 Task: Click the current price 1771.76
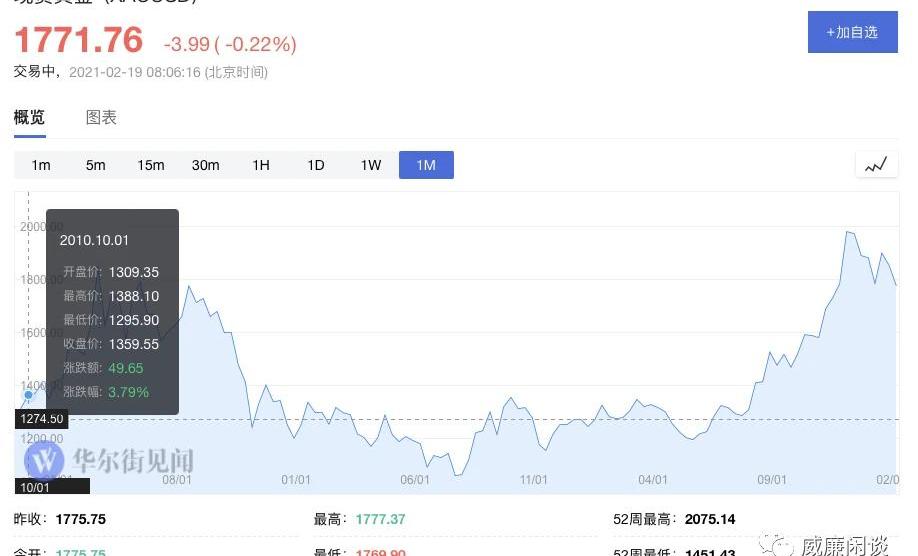tap(79, 41)
